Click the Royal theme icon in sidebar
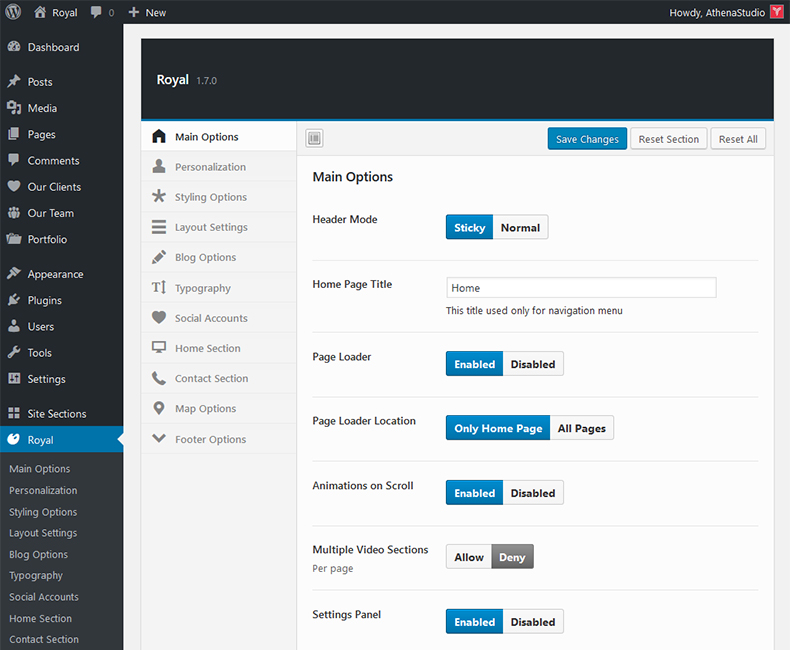790x650 pixels. click(x=14, y=439)
